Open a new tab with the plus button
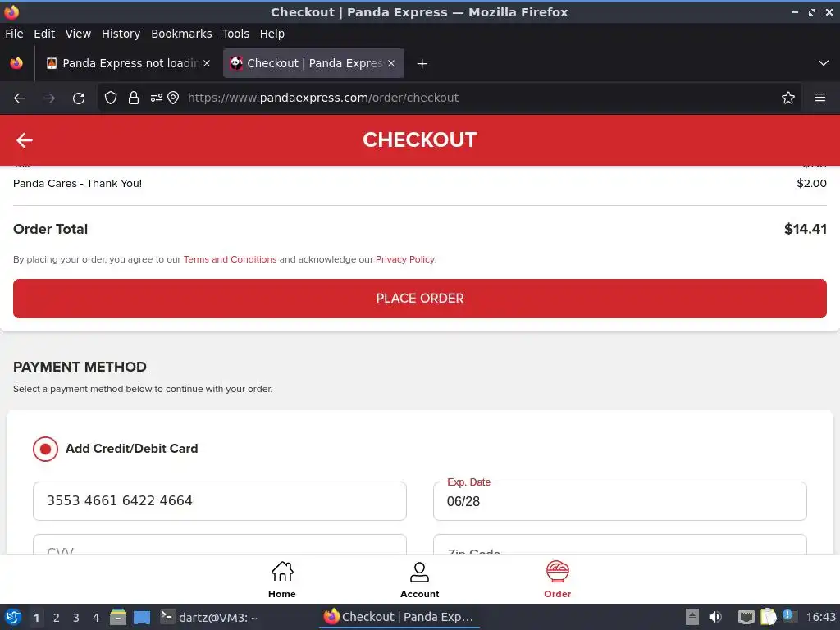Image resolution: width=840 pixels, height=630 pixels. tap(422, 64)
